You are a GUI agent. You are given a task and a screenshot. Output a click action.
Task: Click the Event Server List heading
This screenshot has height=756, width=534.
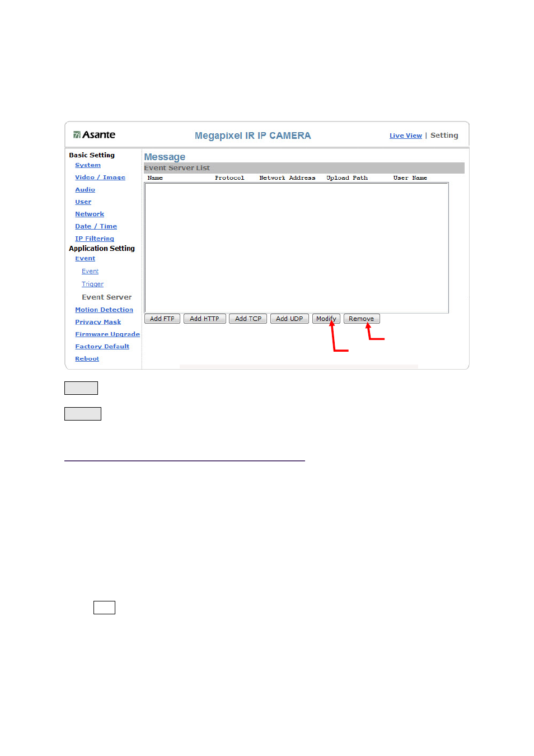[x=177, y=168]
